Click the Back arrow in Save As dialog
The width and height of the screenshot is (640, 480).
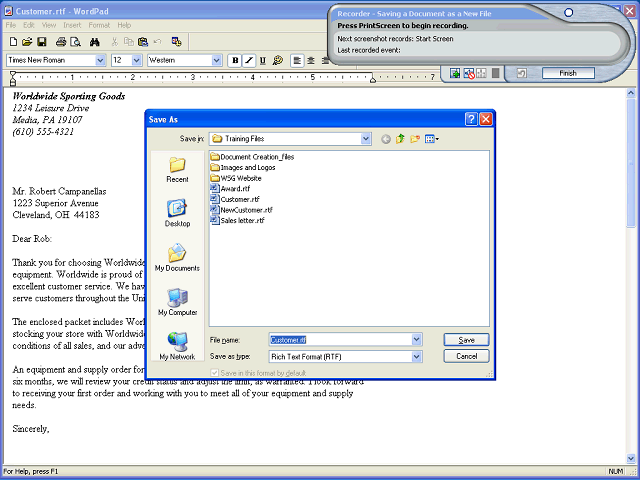[x=386, y=139]
